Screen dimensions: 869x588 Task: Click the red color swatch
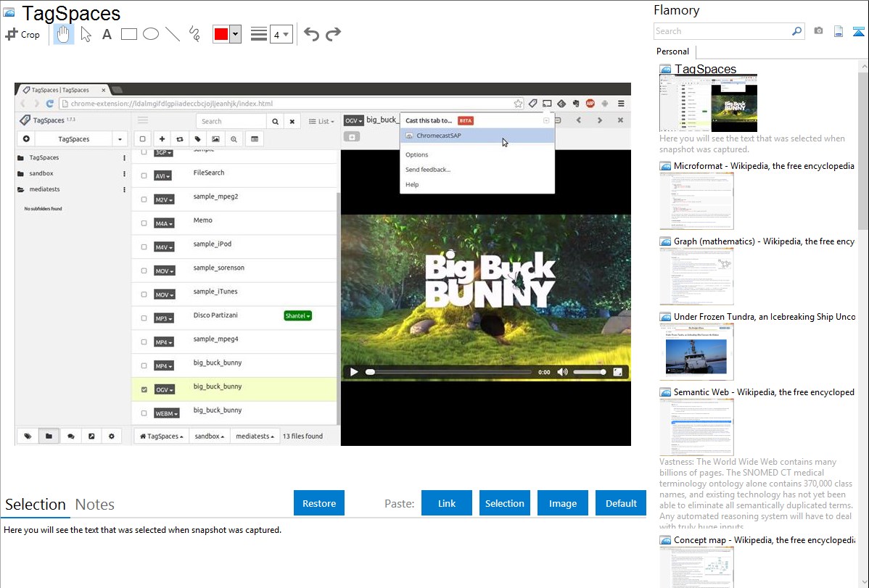tap(221, 34)
